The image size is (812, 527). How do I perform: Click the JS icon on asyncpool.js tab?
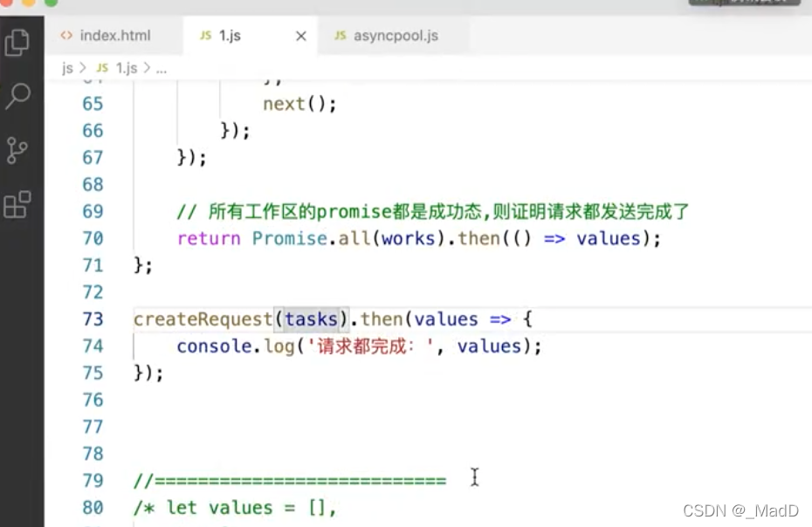(340, 36)
